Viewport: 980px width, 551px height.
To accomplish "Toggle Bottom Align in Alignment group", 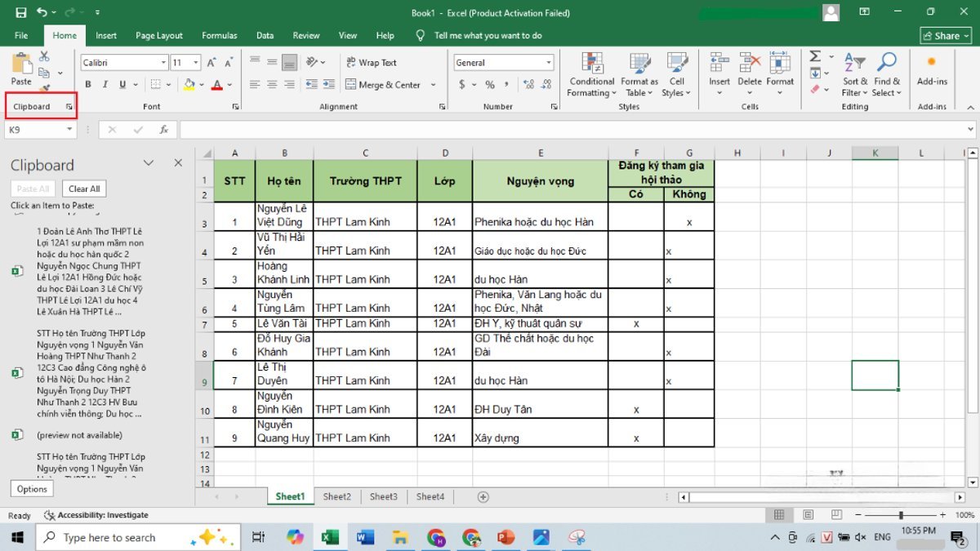I will [x=289, y=62].
